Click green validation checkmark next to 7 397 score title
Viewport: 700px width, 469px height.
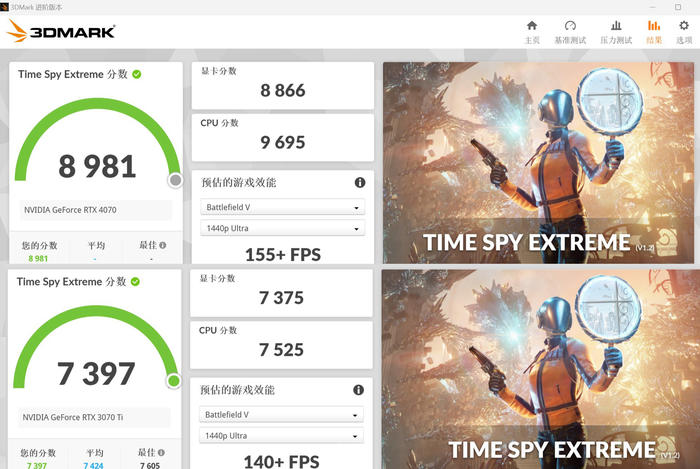(x=135, y=282)
